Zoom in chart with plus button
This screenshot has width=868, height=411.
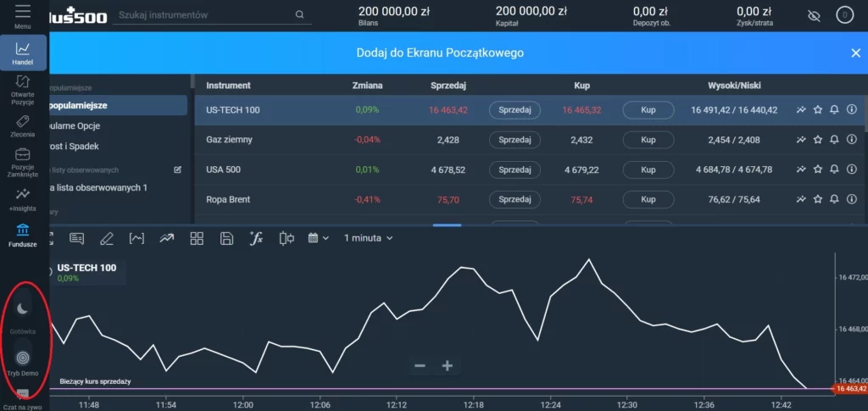tap(448, 366)
